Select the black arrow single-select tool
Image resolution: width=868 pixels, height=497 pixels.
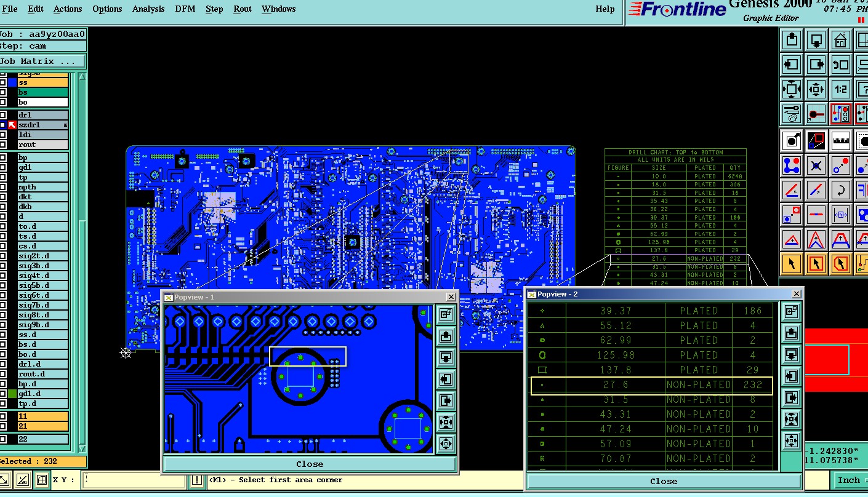coord(792,264)
